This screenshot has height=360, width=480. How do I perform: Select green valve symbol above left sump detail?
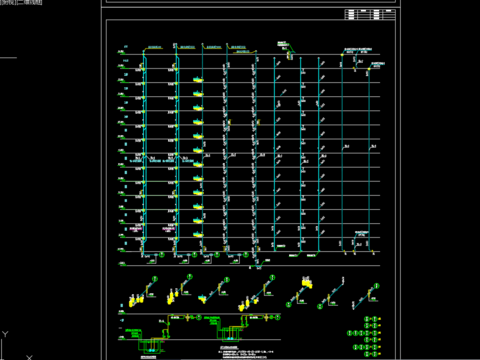pyautogui.click(x=164, y=334)
